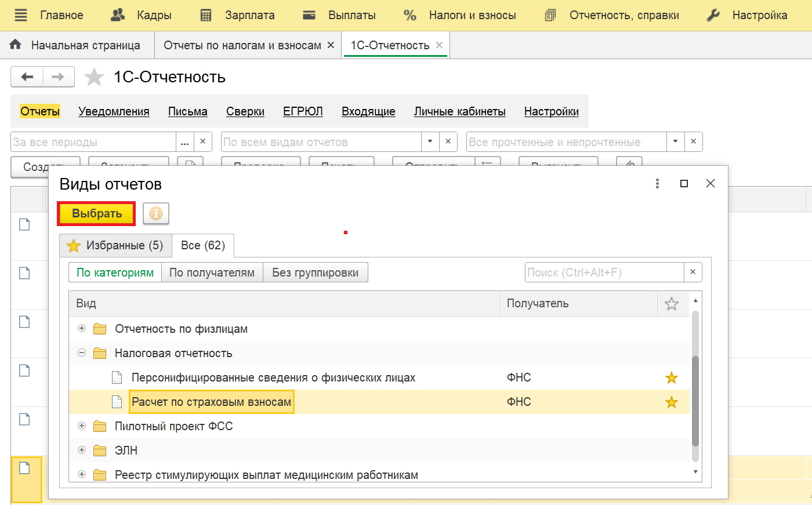Switch to Все (62) tab

click(203, 246)
